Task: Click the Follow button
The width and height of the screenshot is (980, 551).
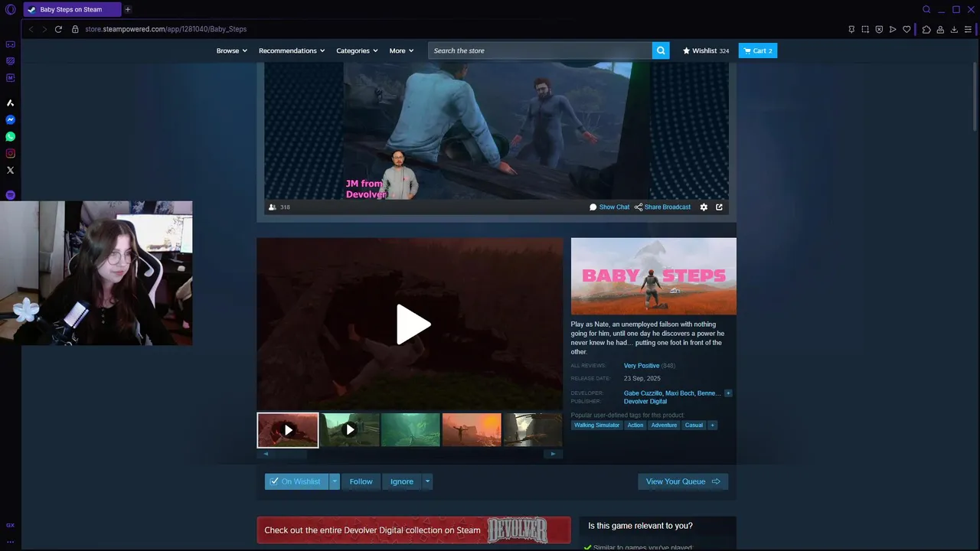Action: (361, 481)
